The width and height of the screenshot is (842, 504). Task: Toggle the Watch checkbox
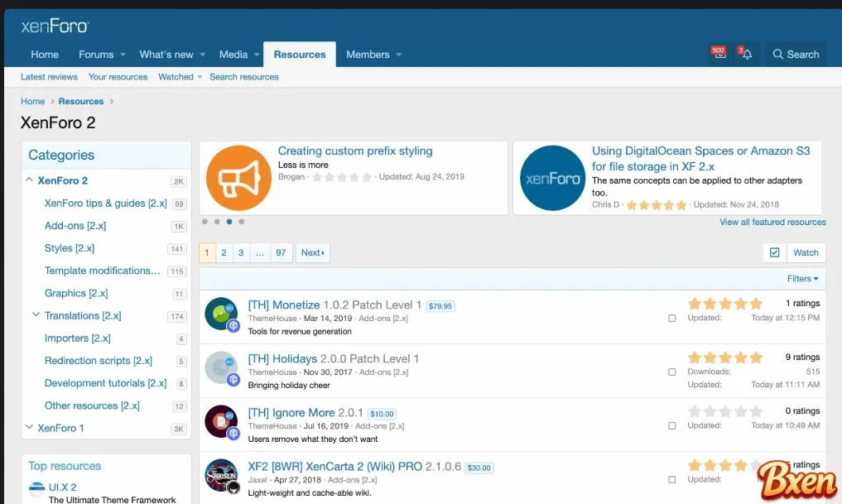tap(773, 252)
